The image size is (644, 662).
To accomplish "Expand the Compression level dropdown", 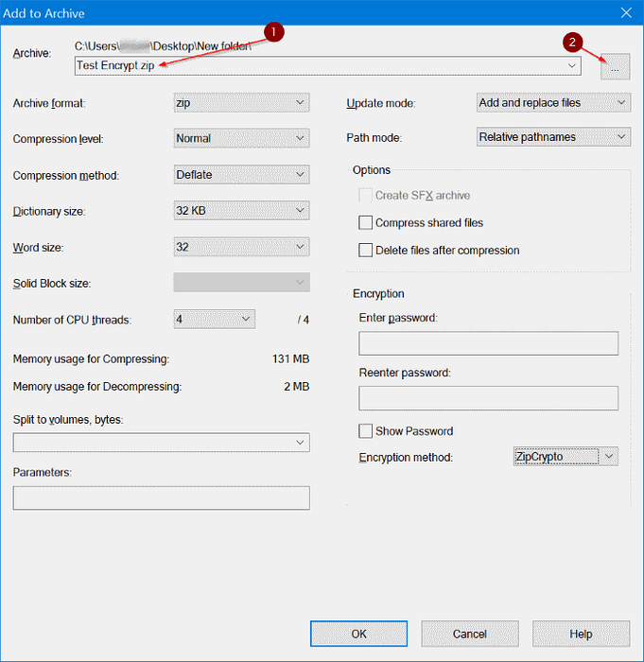I will pos(241,138).
